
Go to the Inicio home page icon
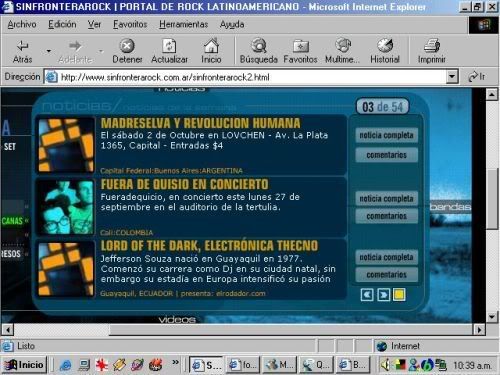[x=211, y=51]
